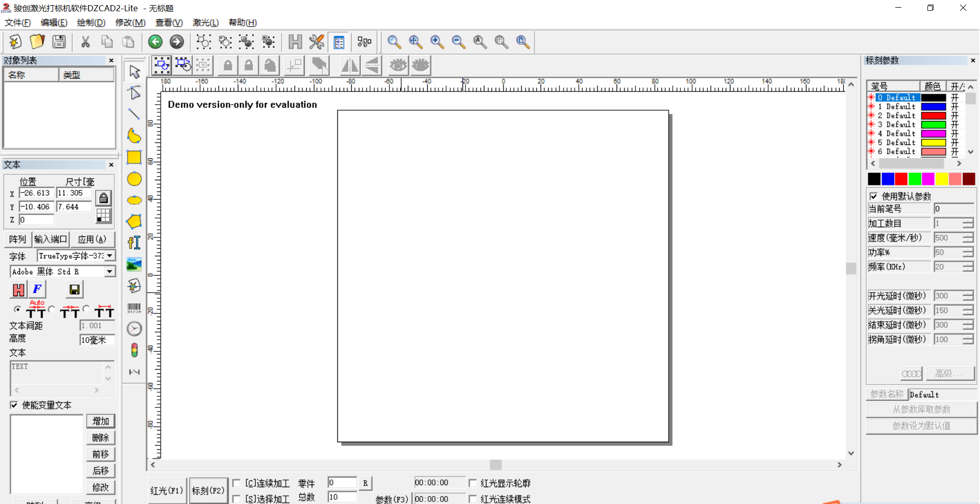Click the magnifier Zoom tool icon
This screenshot has height=504, width=980.
[x=394, y=42]
